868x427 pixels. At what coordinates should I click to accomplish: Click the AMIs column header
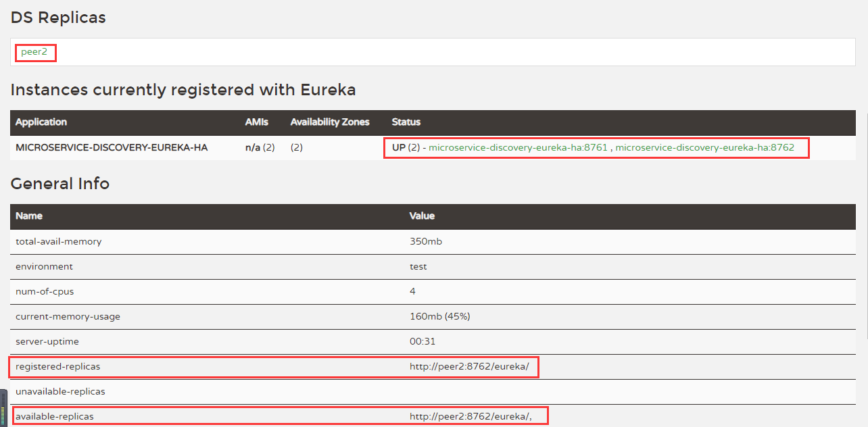pos(256,122)
